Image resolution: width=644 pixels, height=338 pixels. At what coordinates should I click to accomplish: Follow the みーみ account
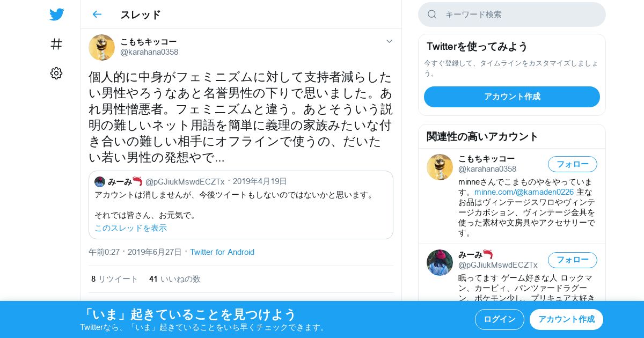(572, 260)
